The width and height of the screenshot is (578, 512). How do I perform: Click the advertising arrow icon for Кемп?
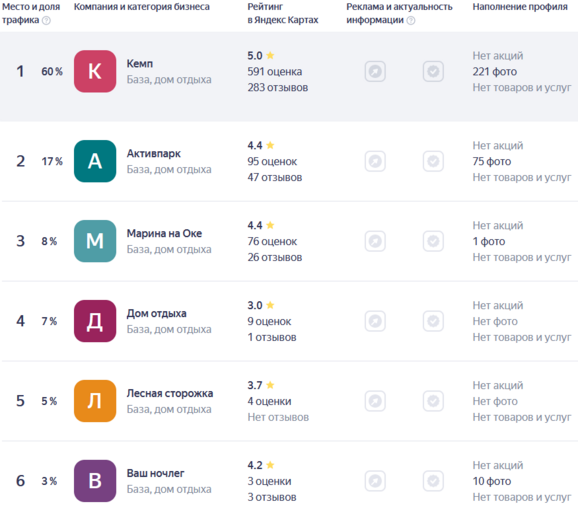[375, 71]
